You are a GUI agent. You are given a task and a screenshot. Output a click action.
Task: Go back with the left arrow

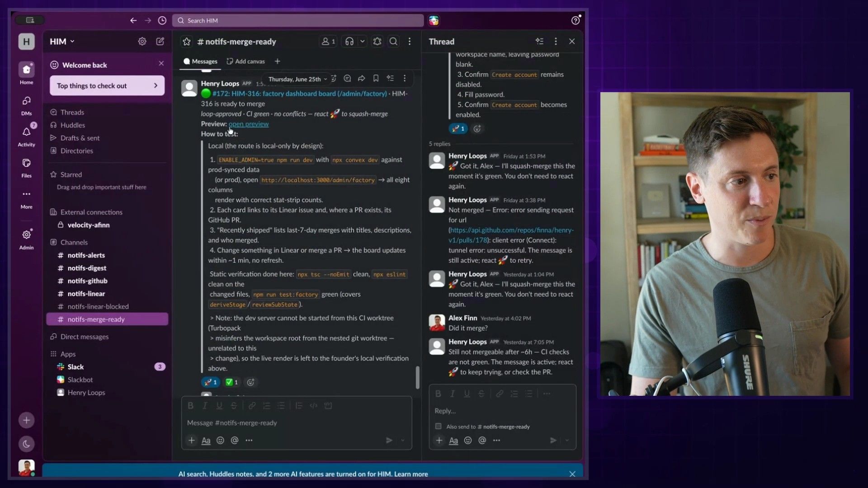(133, 20)
